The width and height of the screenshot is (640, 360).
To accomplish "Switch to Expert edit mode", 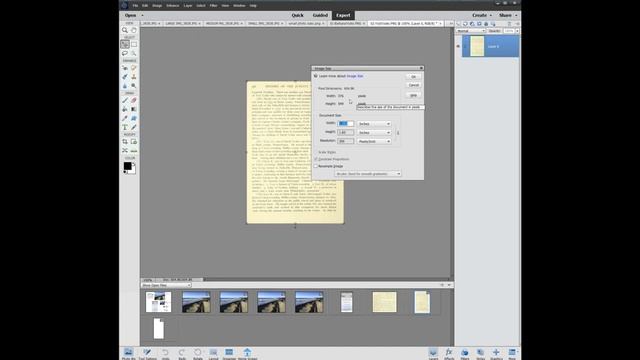I will tap(343, 16).
